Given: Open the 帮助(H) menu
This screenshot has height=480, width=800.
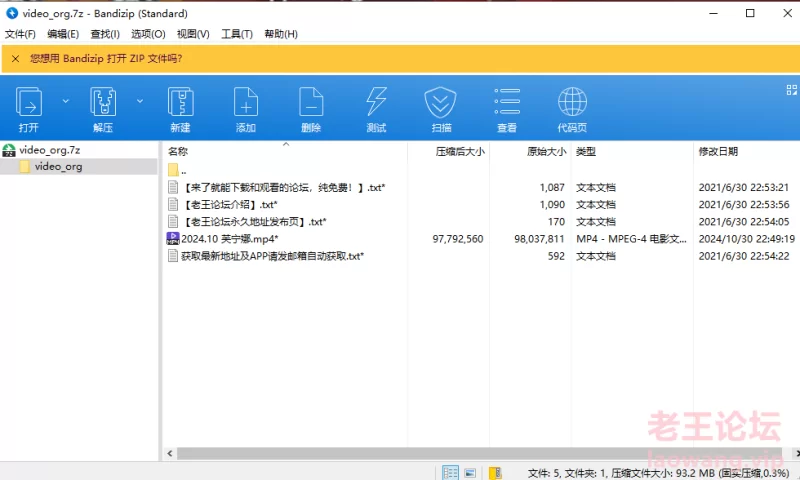Looking at the screenshot, I should pos(281,34).
